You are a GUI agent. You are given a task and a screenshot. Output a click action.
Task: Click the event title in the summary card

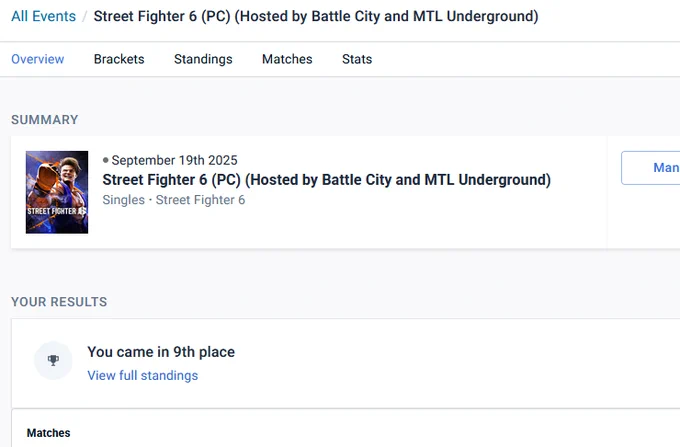point(327,179)
